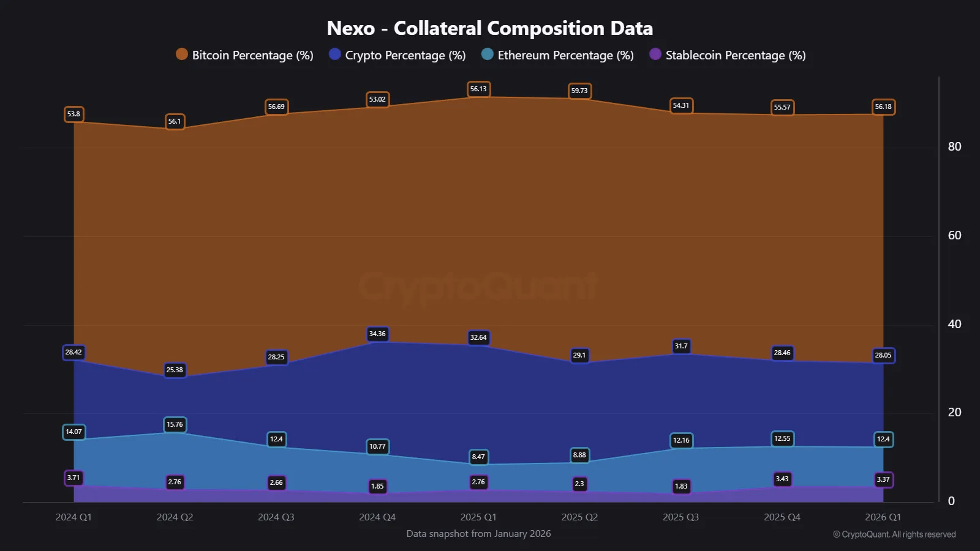Toggle Ethereum Percentage (%) legend label
Viewport: 980px width, 551px height.
pyautogui.click(x=565, y=55)
